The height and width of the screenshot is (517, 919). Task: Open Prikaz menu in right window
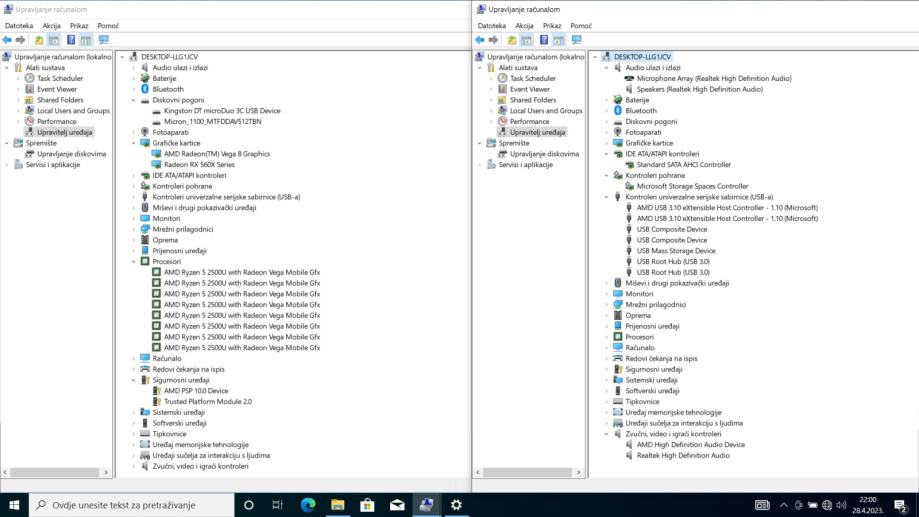tap(552, 26)
